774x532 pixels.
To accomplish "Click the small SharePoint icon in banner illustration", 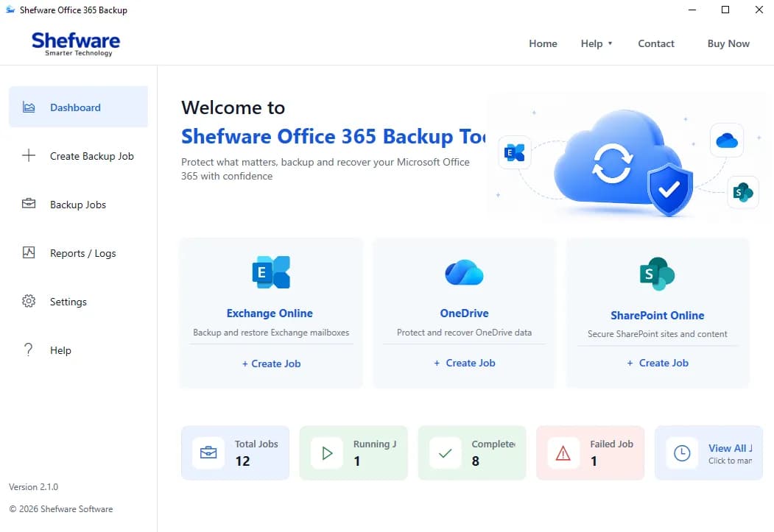I will pyautogui.click(x=742, y=192).
